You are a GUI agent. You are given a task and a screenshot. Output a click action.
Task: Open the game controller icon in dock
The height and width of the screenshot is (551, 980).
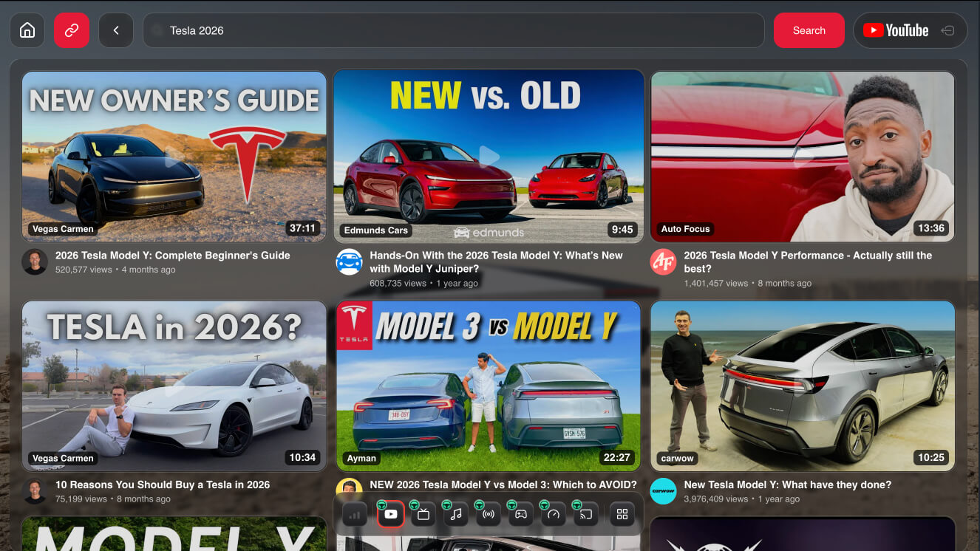[521, 514]
